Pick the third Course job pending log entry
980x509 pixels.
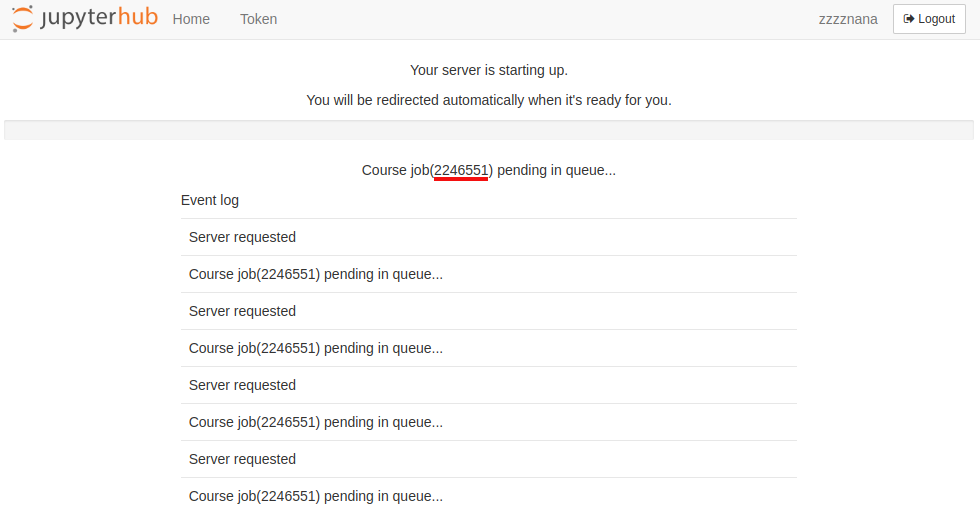tap(489, 421)
